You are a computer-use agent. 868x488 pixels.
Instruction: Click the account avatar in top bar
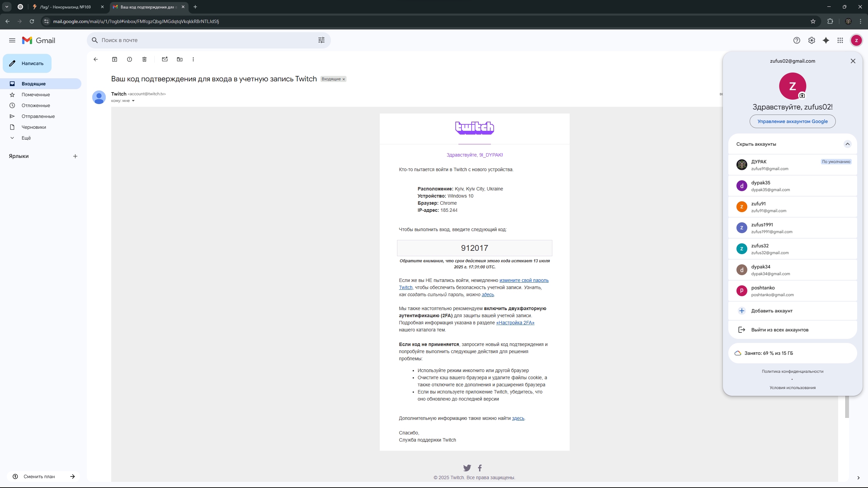(856, 40)
